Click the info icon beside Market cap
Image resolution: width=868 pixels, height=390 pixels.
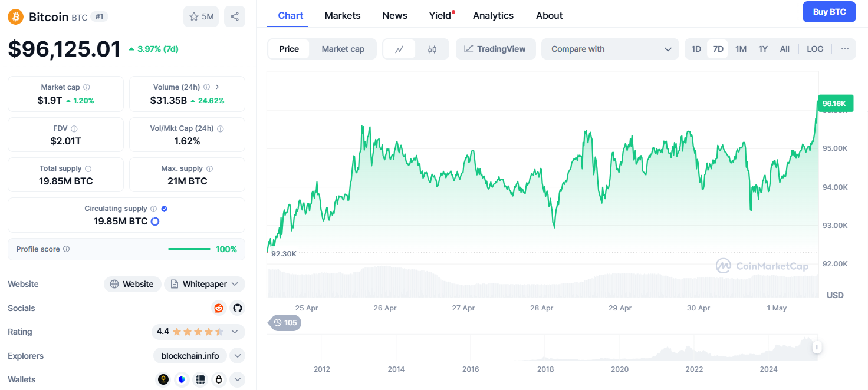[87, 87]
